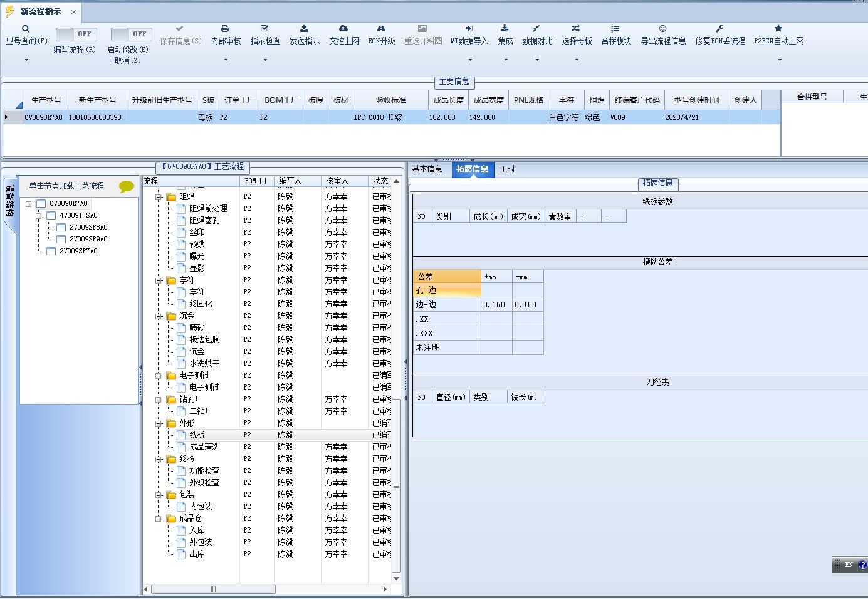Toggle the 启动修改 OFF switch
Image resolution: width=868 pixels, height=599 pixels.
click(131, 34)
